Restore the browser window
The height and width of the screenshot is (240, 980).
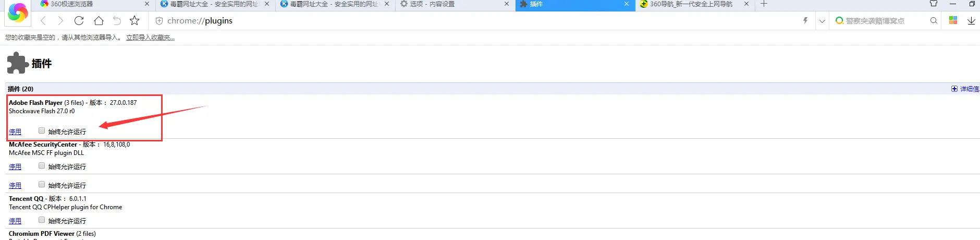[x=972, y=4]
